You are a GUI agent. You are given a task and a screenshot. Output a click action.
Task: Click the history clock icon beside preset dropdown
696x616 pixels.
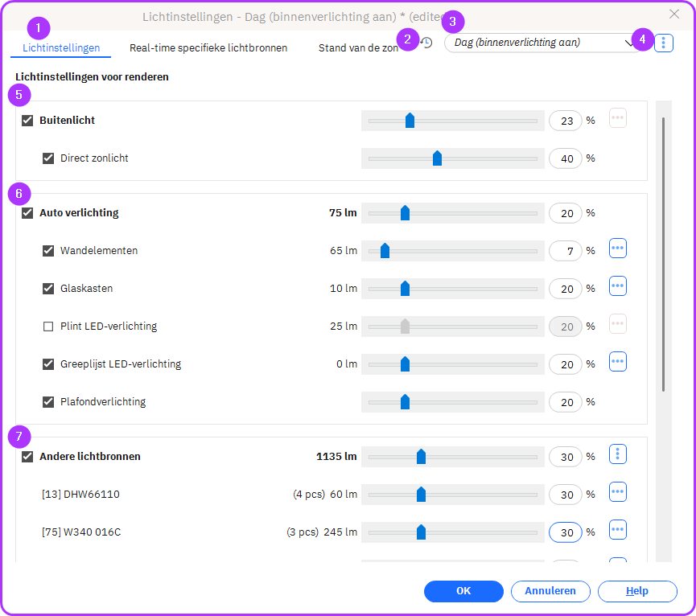point(426,43)
